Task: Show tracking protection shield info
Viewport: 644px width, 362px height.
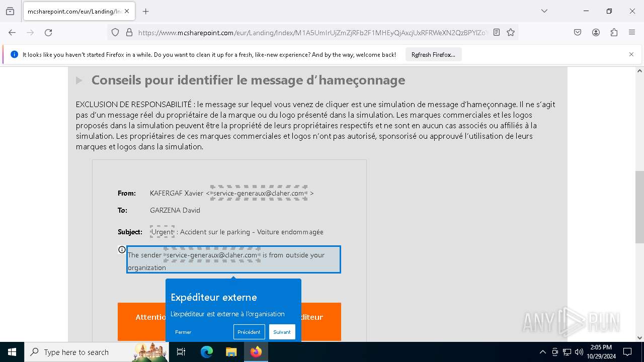Action: 115,32
